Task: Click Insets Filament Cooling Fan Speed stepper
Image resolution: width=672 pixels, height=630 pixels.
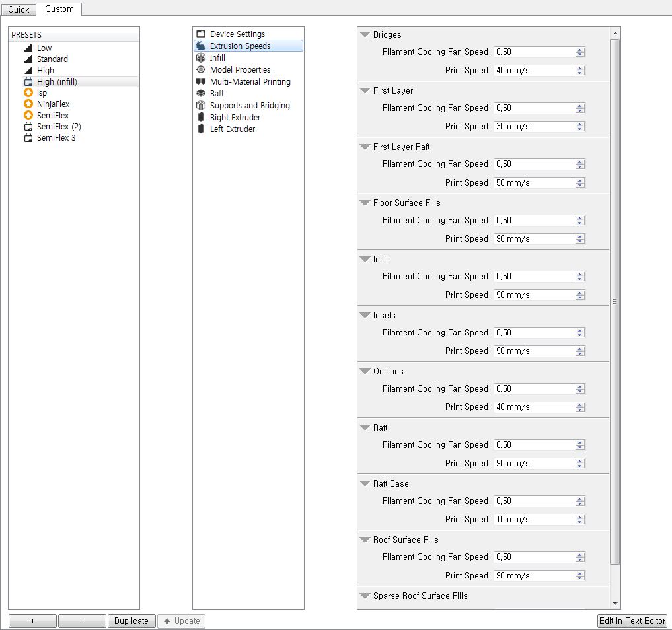Action: click(580, 332)
